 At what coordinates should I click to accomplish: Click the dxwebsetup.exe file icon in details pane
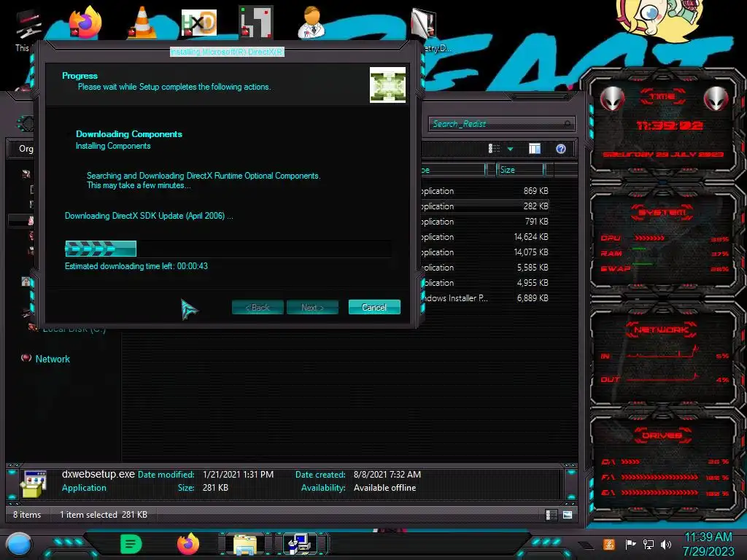[33, 483]
